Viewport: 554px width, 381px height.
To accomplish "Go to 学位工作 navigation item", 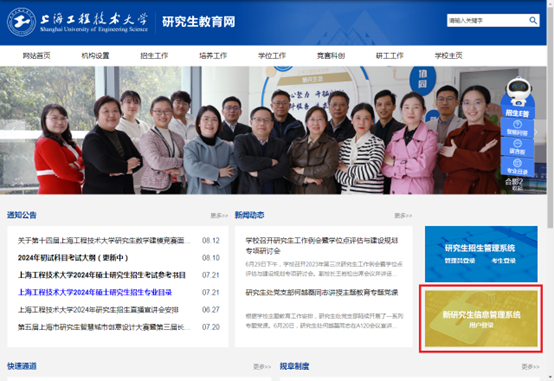I will 272,55.
